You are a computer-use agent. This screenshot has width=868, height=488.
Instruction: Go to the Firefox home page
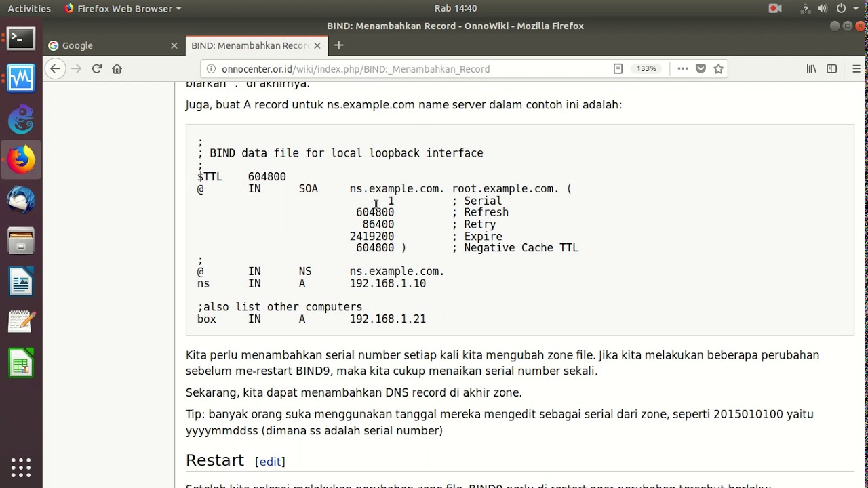117,68
